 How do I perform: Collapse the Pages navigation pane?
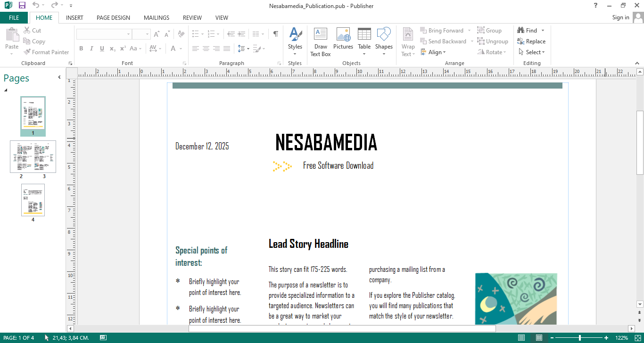[x=59, y=77]
